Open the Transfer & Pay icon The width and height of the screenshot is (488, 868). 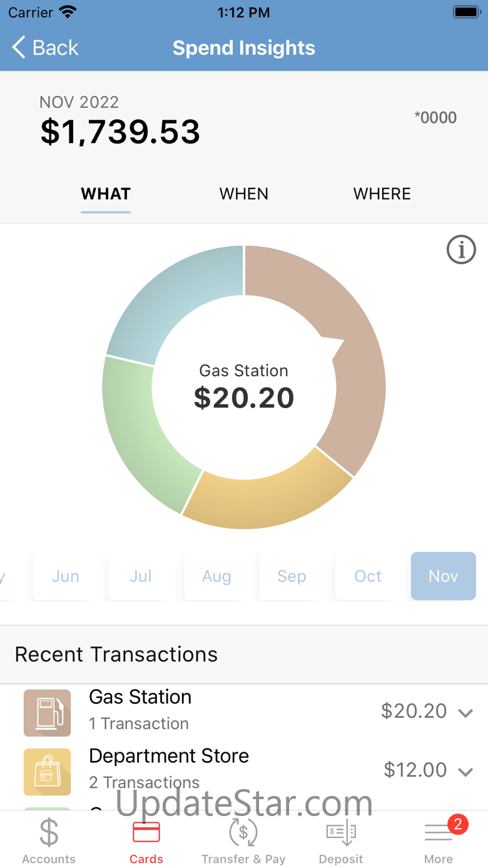pyautogui.click(x=243, y=833)
